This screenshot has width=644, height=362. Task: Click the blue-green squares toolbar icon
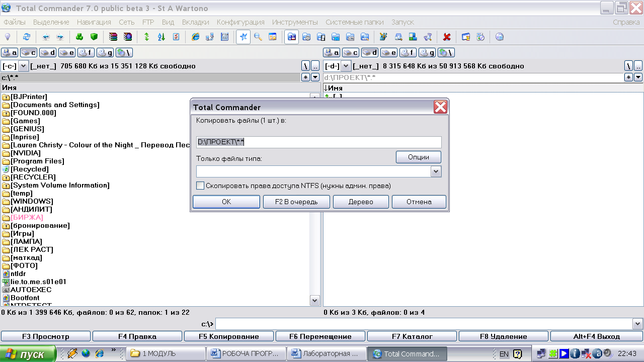pyautogui.click(x=413, y=37)
